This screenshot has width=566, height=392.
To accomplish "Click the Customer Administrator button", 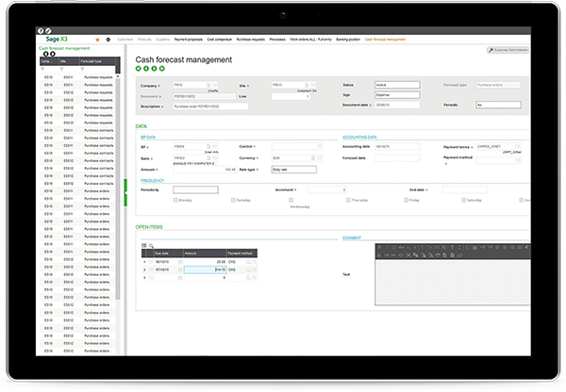I will 508,50.
